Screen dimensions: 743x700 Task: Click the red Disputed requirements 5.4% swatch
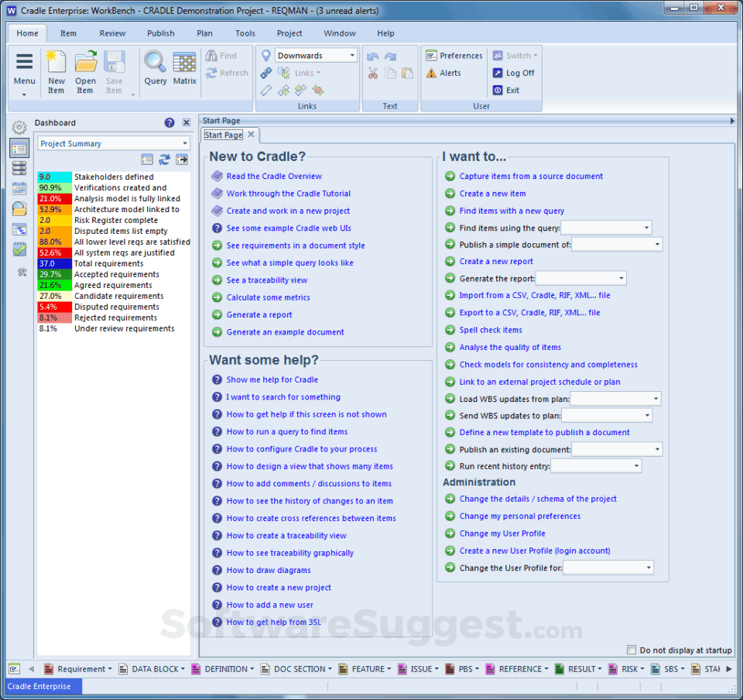click(x=55, y=307)
